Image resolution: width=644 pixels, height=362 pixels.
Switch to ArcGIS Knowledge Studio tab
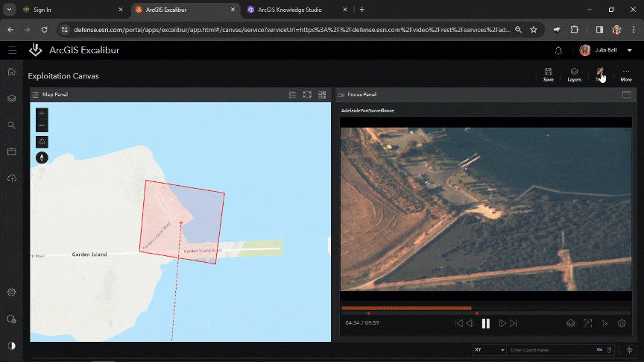(x=297, y=10)
